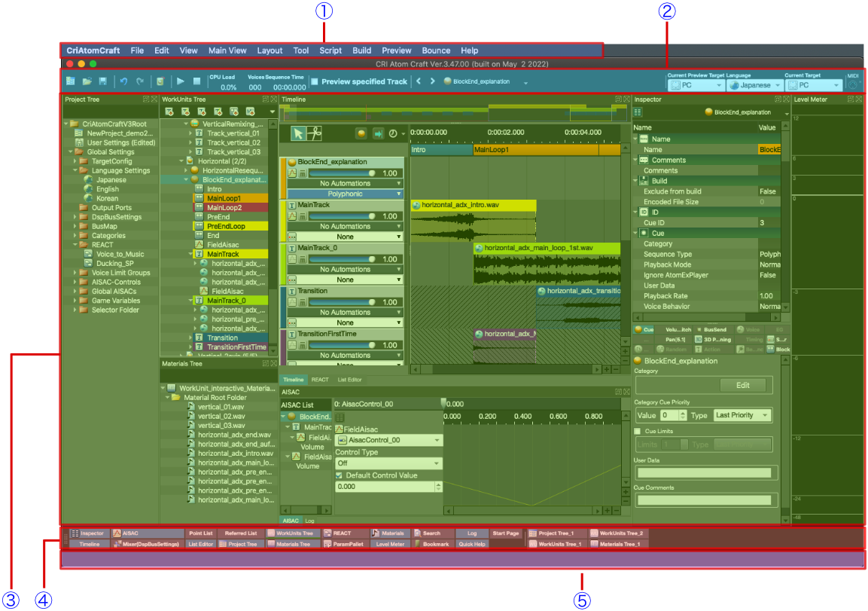Close the Project Tree panel
Viewport: 868px width, 611px height.
pos(154,99)
